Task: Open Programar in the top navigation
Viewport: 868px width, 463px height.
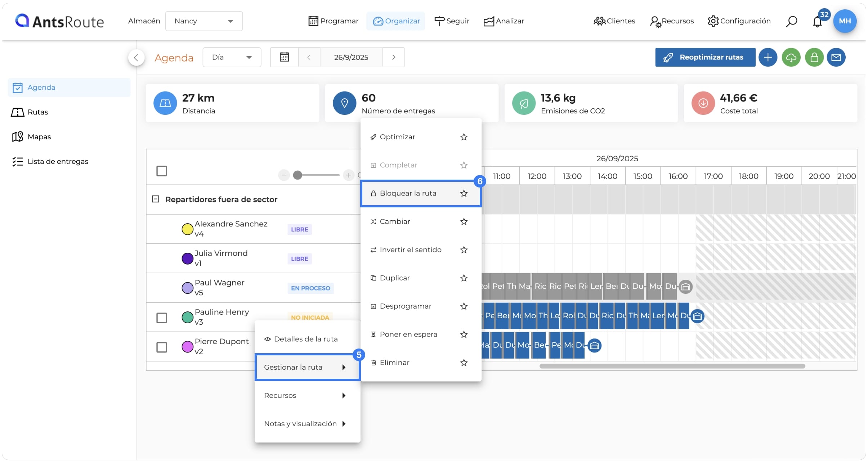Action: tap(334, 21)
